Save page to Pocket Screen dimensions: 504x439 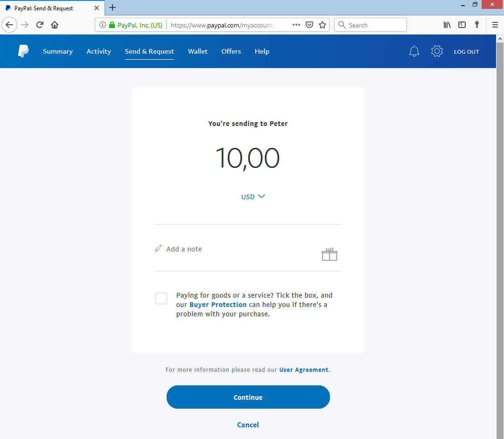pos(309,25)
